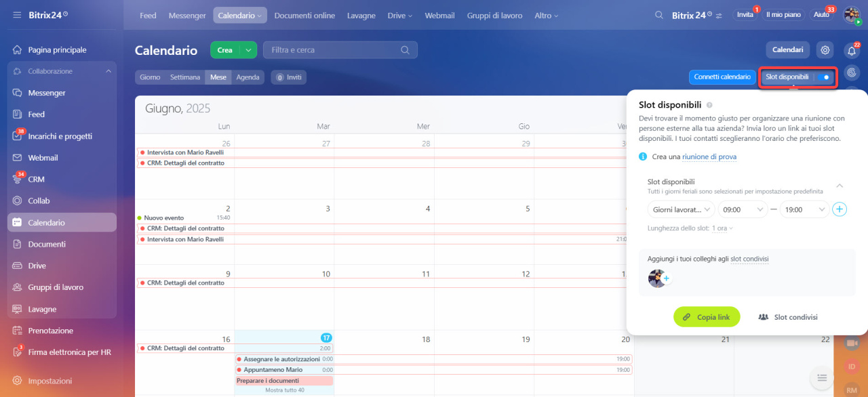Viewport: 868px width, 397px height.
Task: Switch to Agenda calendar view
Action: (248, 77)
